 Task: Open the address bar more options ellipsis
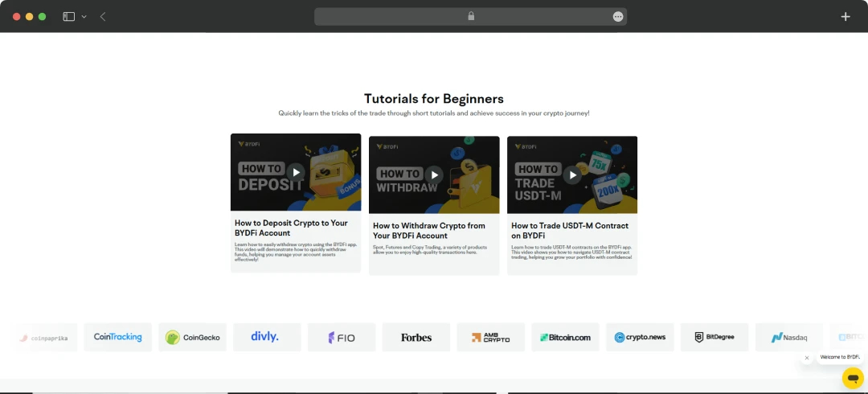click(x=618, y=17)
